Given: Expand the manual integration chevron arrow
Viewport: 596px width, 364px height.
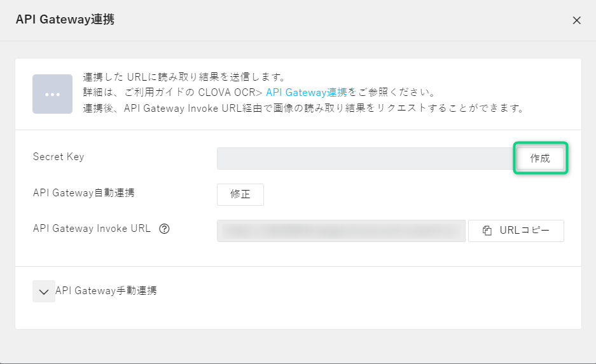Looking at the screenshot, I should (44, 292).
